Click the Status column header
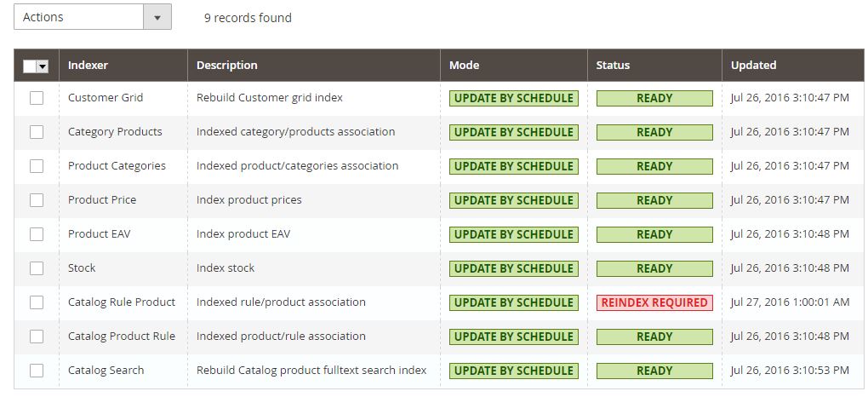 tap(613, 66)
